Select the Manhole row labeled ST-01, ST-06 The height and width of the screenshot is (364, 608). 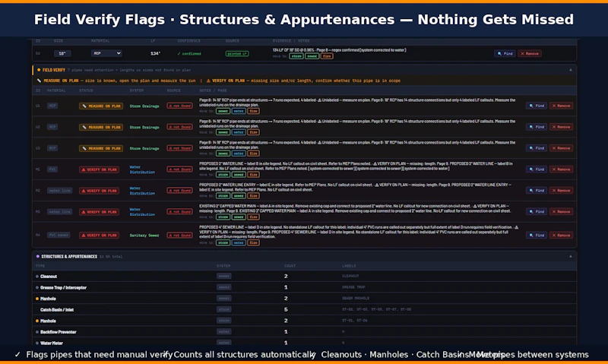(305, 321)
